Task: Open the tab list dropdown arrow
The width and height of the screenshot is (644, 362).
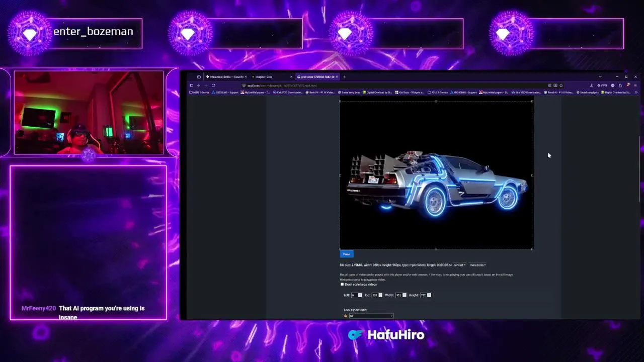Action: [600, 77]
